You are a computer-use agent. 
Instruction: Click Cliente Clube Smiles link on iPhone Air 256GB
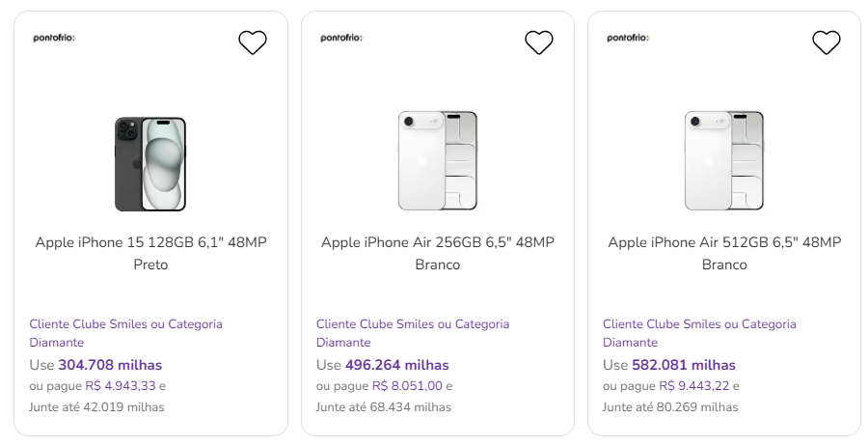pos(413,333)
